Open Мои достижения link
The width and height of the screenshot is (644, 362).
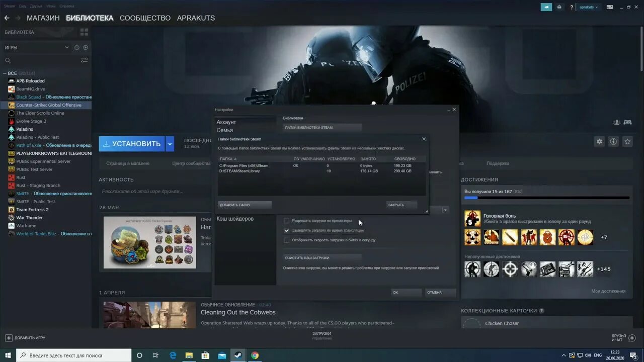pyautogui.click(x=608, y=291)
